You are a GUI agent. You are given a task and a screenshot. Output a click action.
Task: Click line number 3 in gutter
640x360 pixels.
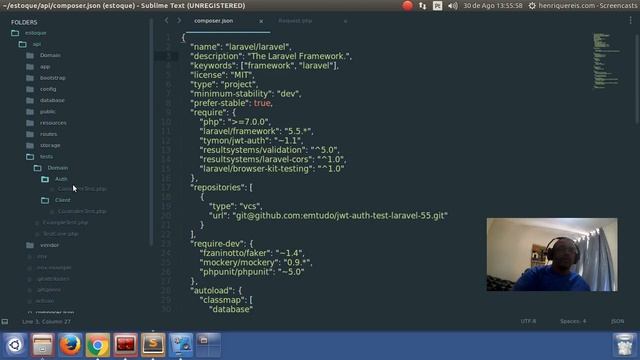tap(168, 56)
